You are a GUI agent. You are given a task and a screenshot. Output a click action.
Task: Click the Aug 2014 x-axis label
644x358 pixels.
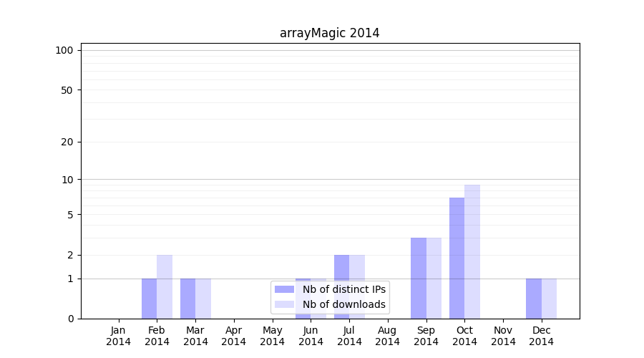pos(387,336)
